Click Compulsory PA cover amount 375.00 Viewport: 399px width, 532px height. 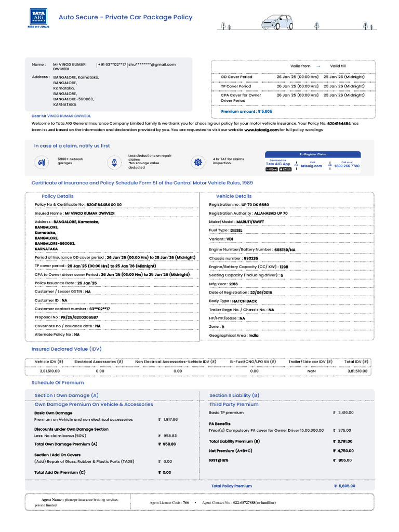click(x=342, y=430)
